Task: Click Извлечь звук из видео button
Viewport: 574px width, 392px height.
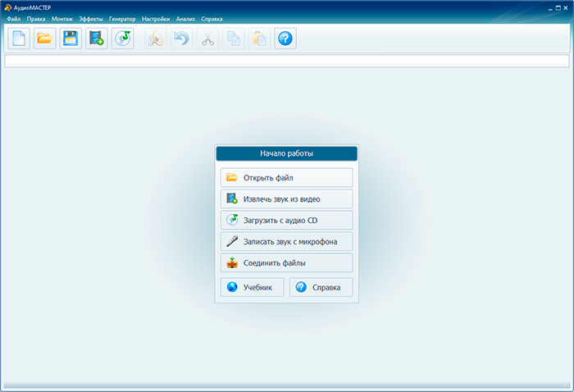Action: pyautogui.click(x=287, y=198)
